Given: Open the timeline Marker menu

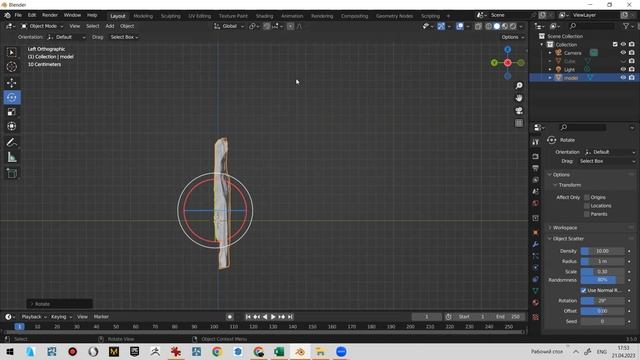Looking at the screenshot, I should [101, 317].
